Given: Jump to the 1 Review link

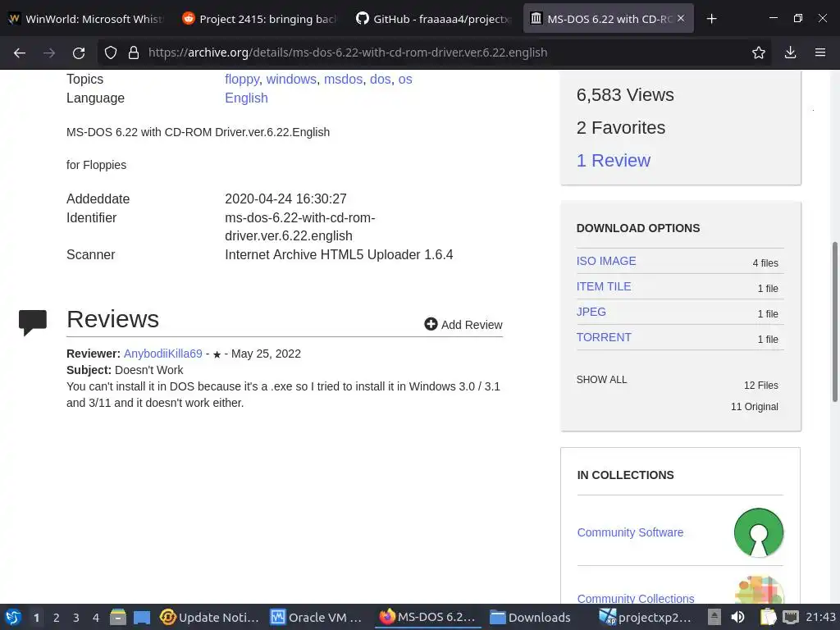Looking at the screenshot, I should 614,160.
